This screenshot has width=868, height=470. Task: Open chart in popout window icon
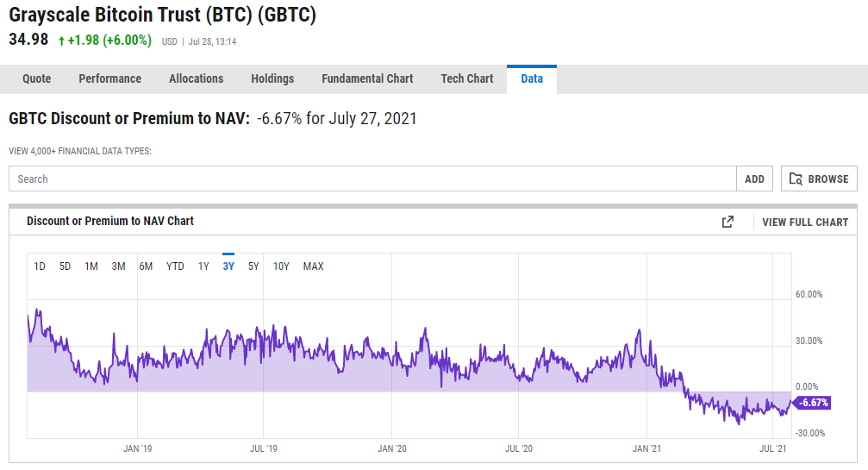tap(727, 222)
